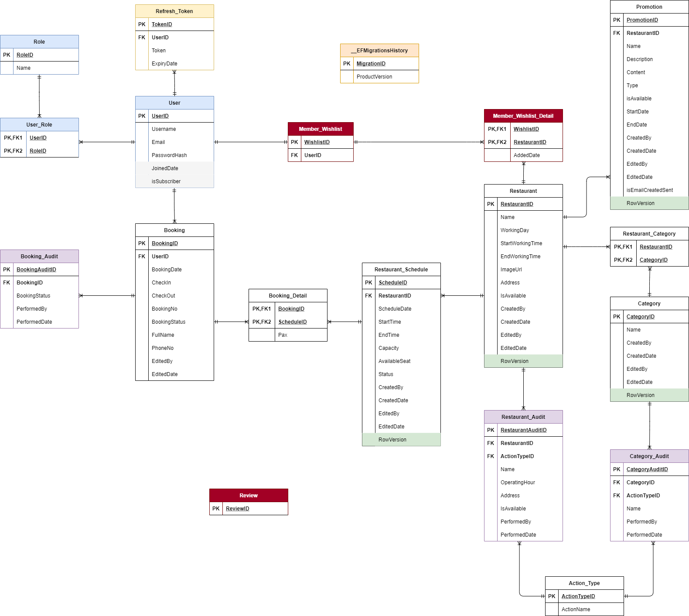The width and height of the screenshot is (689, 616).
Task: Select the Restaurant table header
Action: coord(523,191)
